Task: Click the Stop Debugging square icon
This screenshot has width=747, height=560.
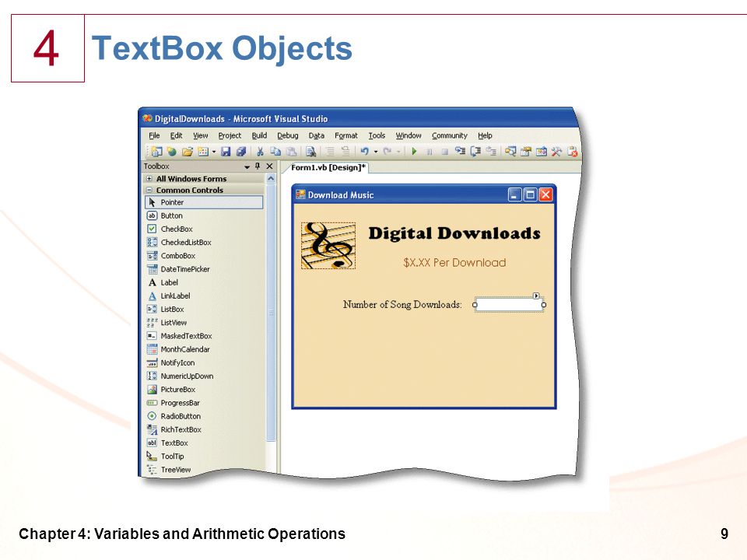Action: coord(444,152)
